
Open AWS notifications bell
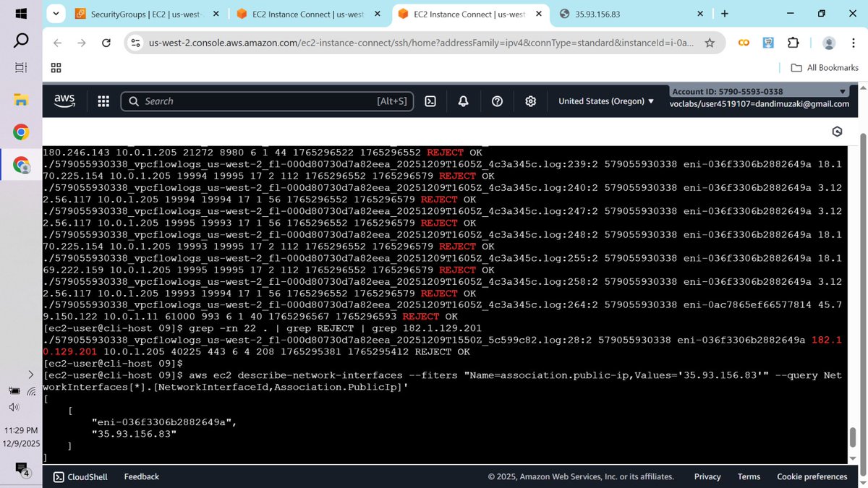pyautogui.click(x=464, y=101)
